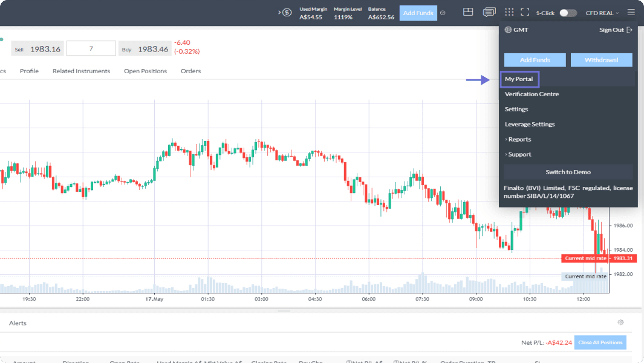Screen dimensions: 644x363
Task: Click Switch to Demo button
Action: 568,172
